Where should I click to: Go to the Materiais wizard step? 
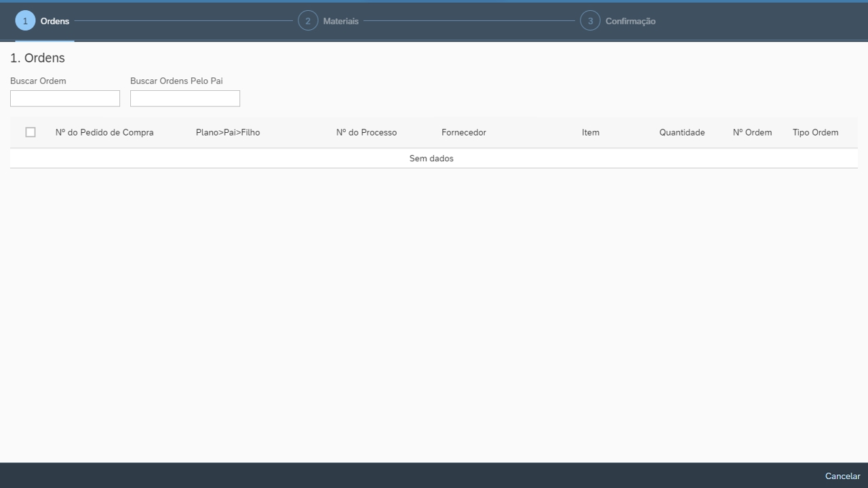[340, 21]
